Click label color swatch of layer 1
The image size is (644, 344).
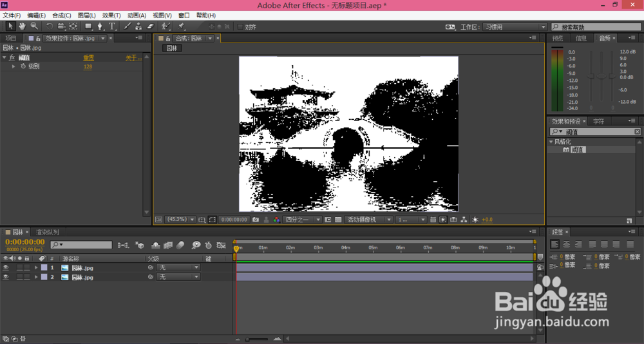(x=44, y=267)
